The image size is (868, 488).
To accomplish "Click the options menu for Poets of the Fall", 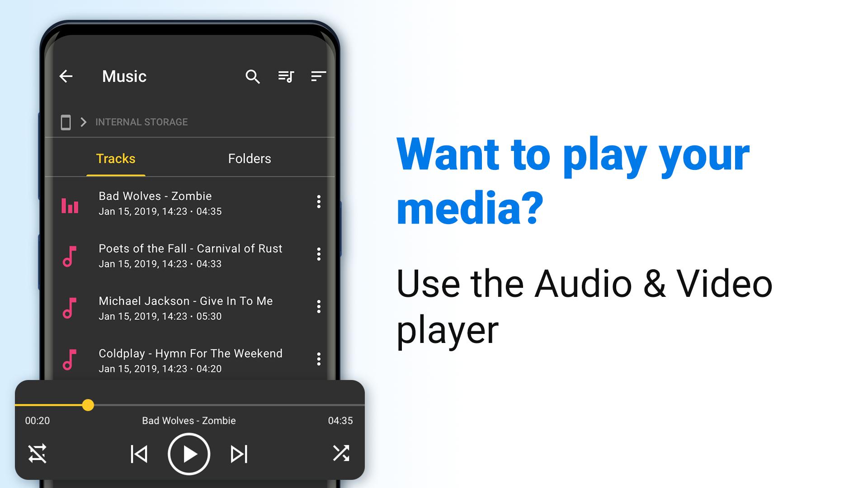I will click(x=319, y=254).
